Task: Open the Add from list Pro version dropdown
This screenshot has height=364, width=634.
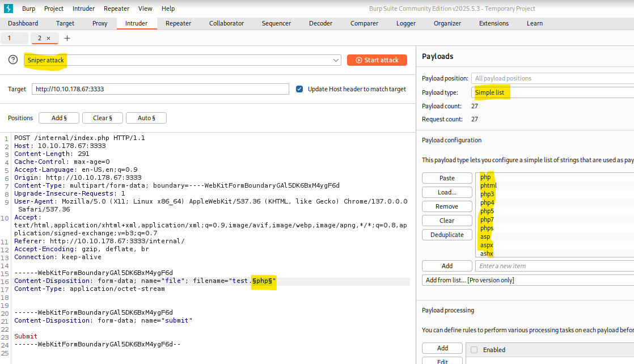Action: coord(527,280)
